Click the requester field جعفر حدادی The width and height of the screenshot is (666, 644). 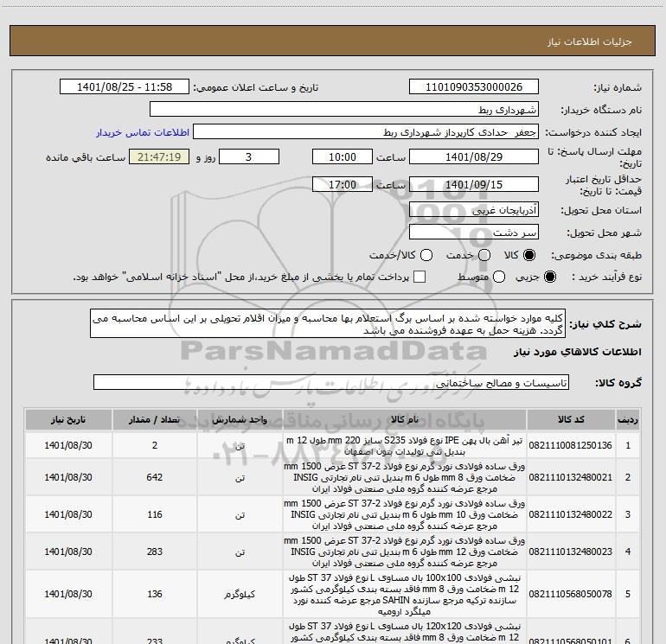(x=366, y=132)
